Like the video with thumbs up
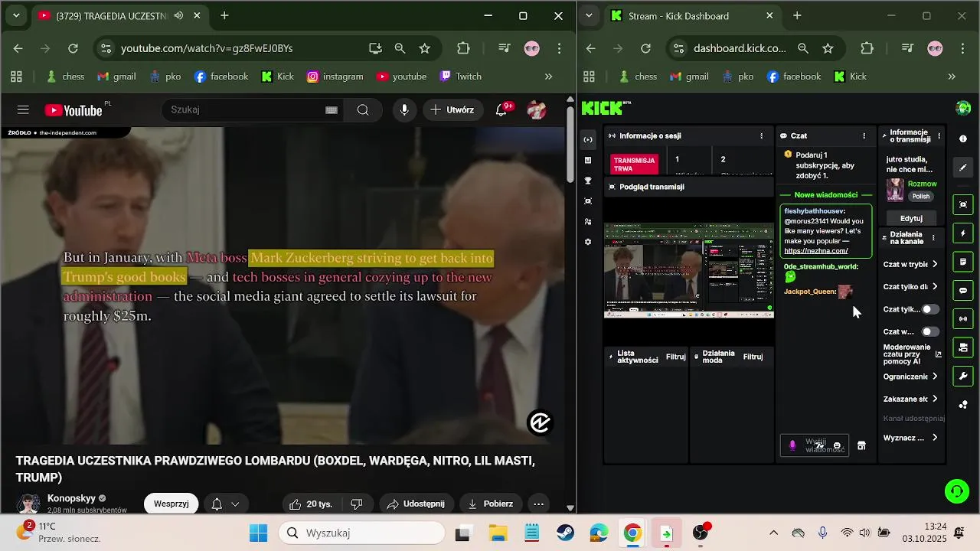Viewport: 980px width, 551px height. pos(310,504)
